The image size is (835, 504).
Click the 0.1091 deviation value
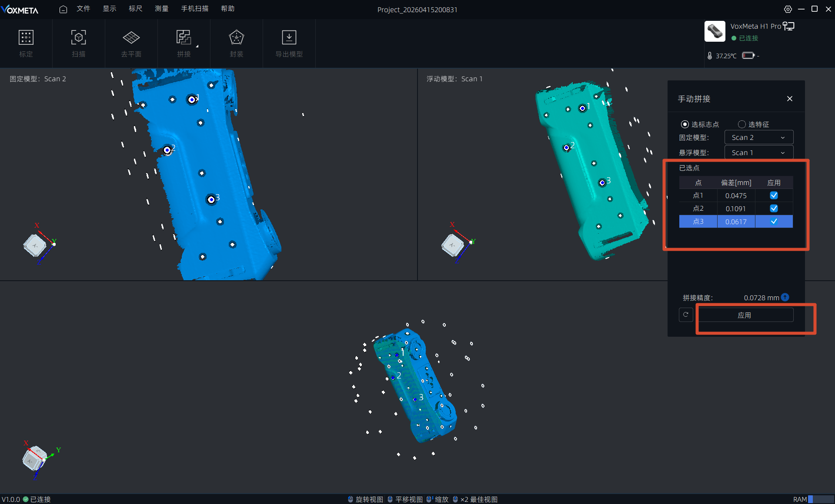click(x=736, y=209)
